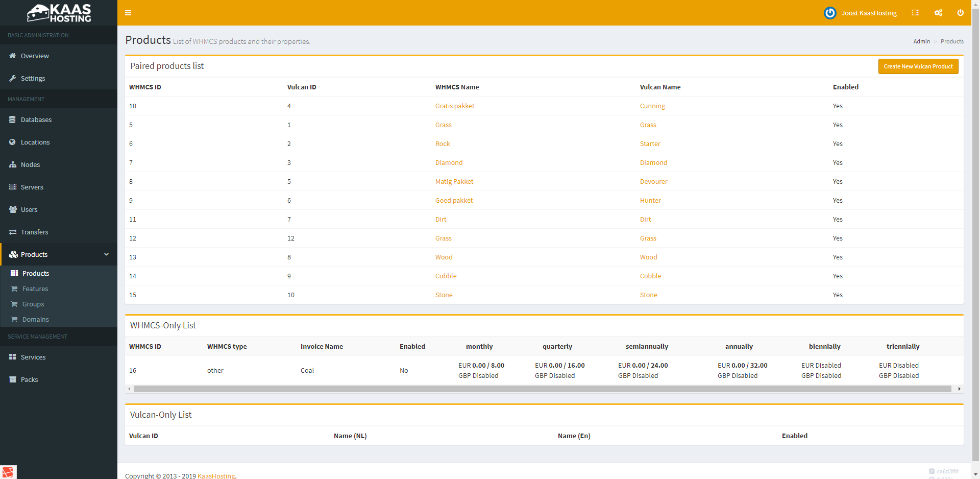Select Groups under Products
Viewport: 980px width, 479px height.
[x=33, y=304]
